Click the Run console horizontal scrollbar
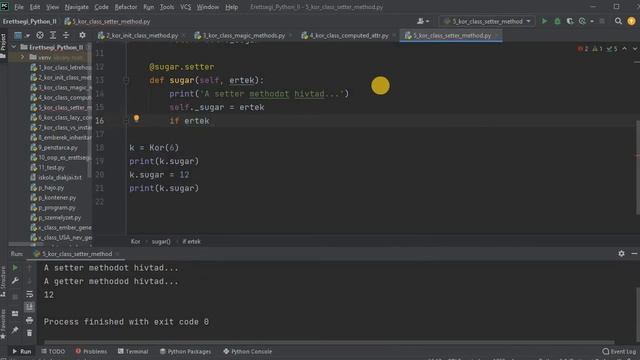This screenshot has height=360, width=640. tap(329, 342)
